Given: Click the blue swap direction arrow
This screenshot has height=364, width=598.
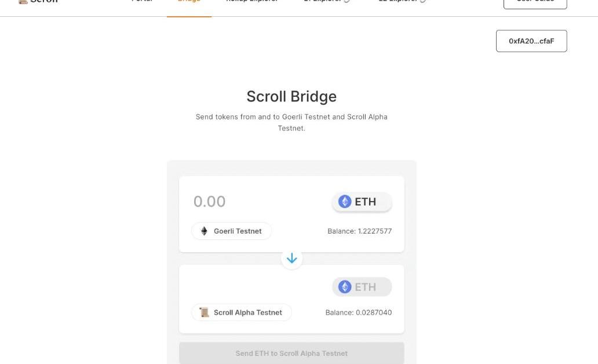Looking at the screenshot, I should tap(291, 259).
